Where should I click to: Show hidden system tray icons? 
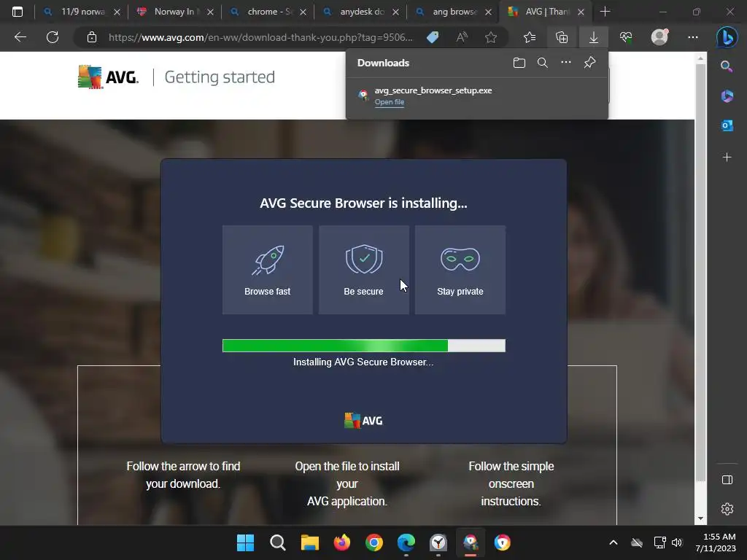tap(613, 542)
